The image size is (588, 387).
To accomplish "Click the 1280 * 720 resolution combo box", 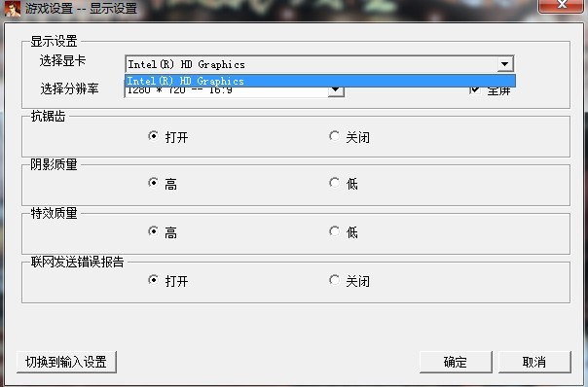I will [235, 91].
